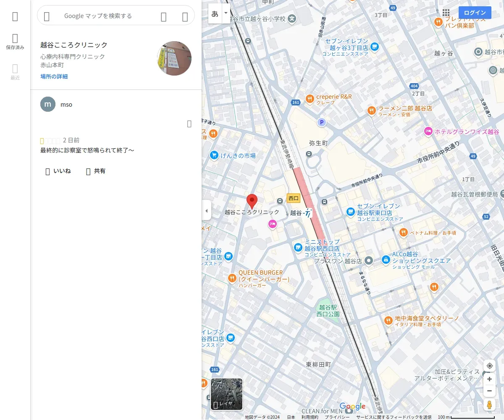Click the creperie R&R restaurant marker
504x420 pixels.
310,99
